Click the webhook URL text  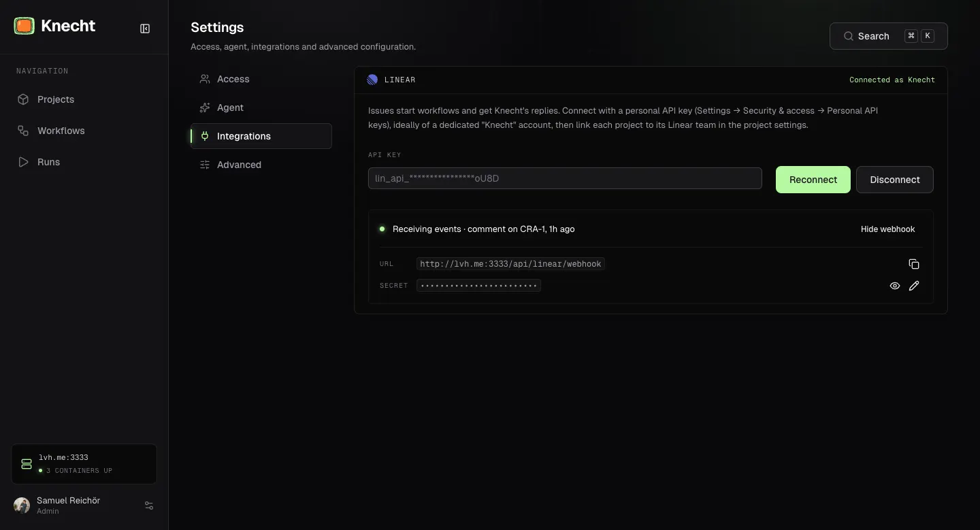pos(510,264)
